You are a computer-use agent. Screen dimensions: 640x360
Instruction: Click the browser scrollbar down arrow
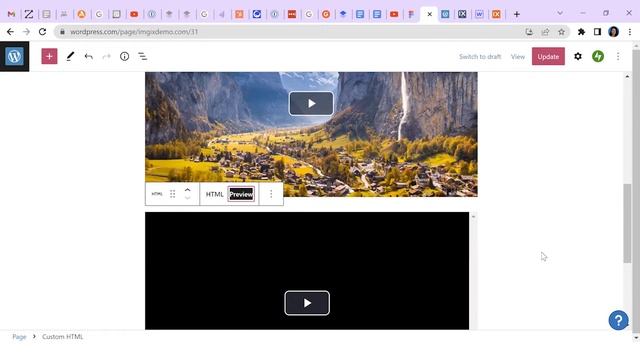[x=636, y=338]
